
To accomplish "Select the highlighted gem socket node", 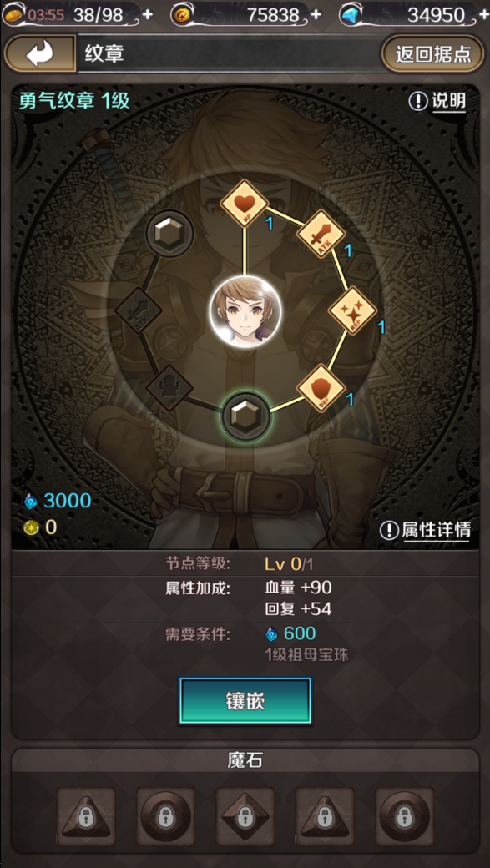I will click(x=245, y=416).
